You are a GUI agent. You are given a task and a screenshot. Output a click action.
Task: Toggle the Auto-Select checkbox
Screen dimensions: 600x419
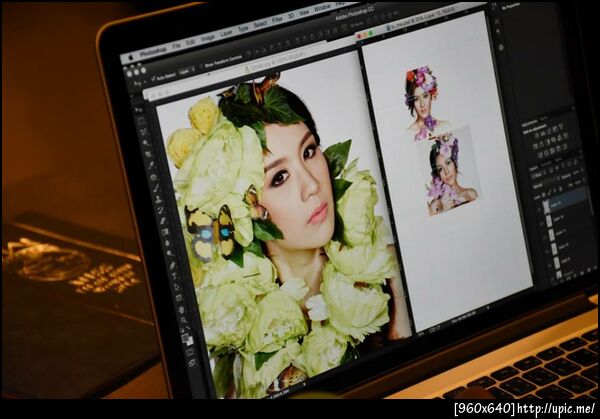(154, 78)
